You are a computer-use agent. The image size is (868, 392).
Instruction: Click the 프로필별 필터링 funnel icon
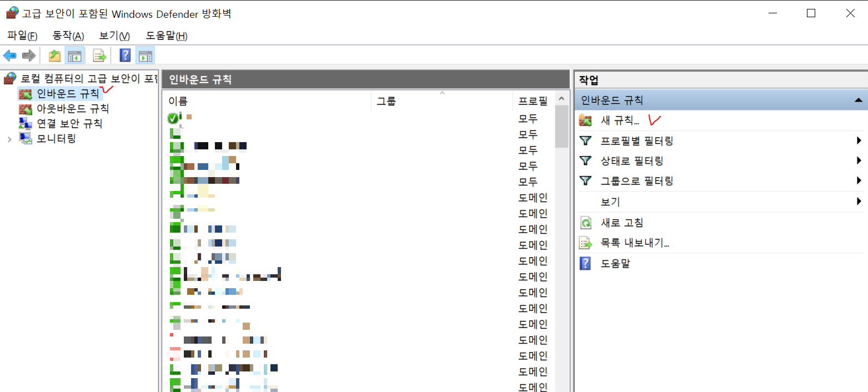[585, 140]
